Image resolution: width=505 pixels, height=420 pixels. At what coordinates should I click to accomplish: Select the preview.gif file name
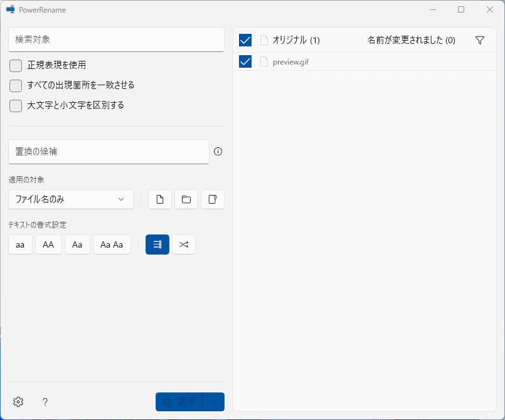point(290,62)
